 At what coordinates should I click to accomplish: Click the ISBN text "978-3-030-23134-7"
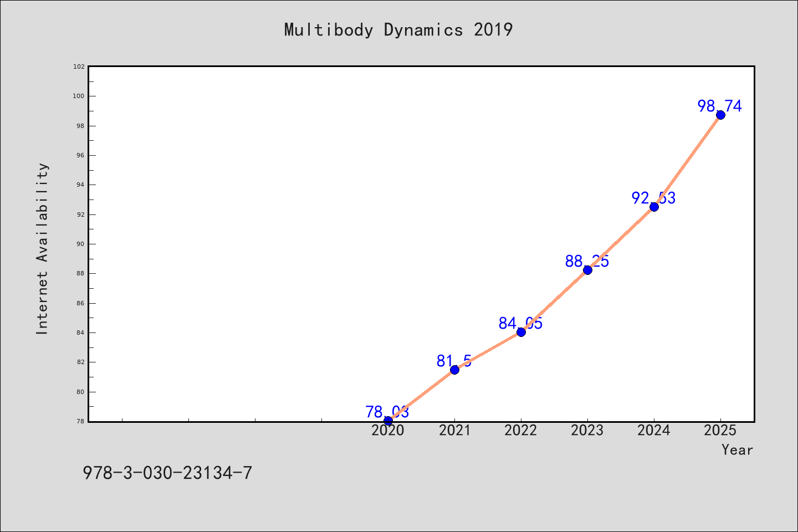pyautogui.click(x=167, y=473)
